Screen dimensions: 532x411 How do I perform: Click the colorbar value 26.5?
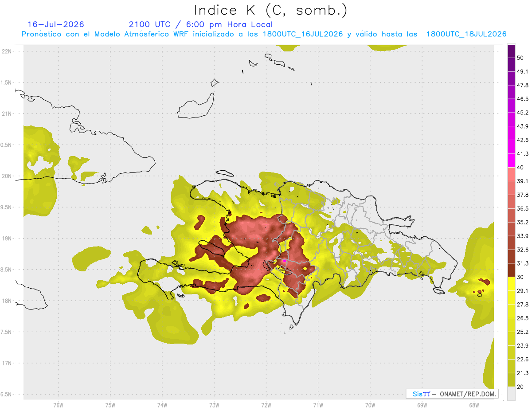point(523,318)
